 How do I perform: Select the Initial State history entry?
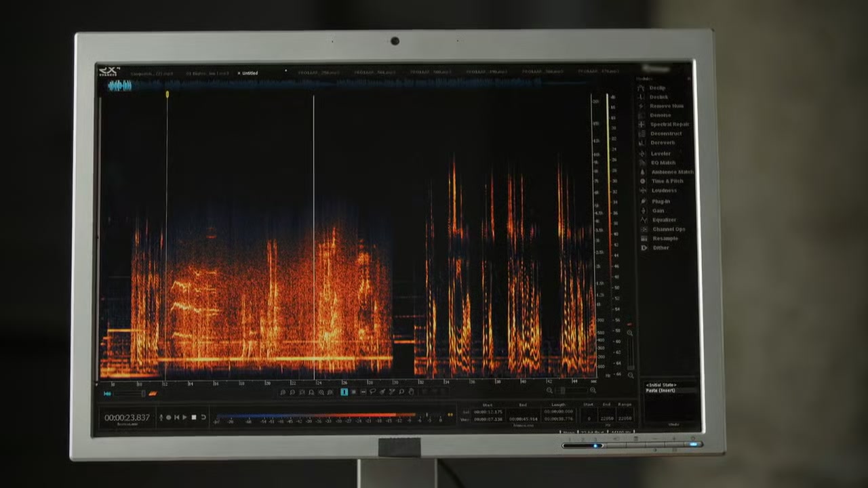[660, 385]
